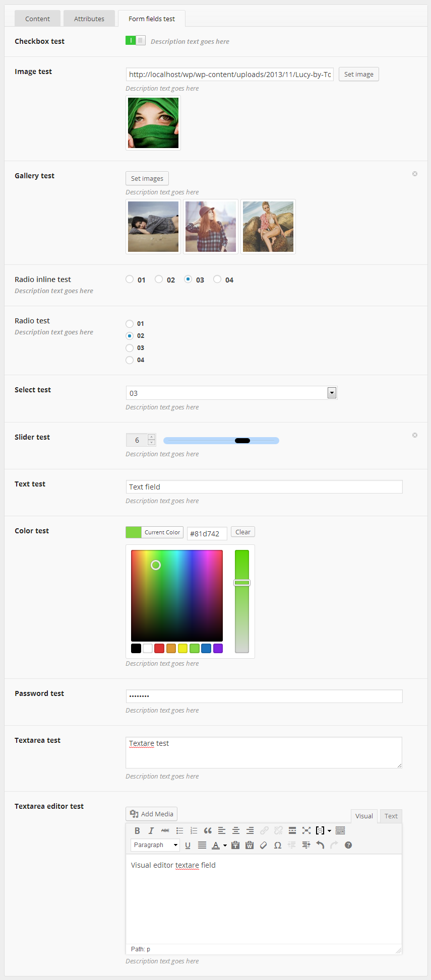Insert a blockquote in the editor
The width and height of the screenshot is (431, 980).
coord(208,831)
